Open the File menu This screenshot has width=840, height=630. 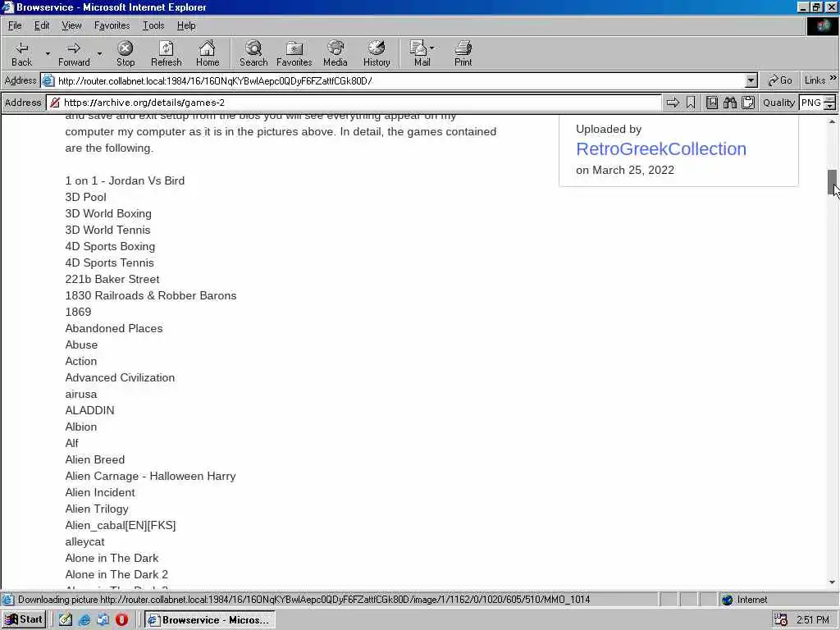coord(15,25)
